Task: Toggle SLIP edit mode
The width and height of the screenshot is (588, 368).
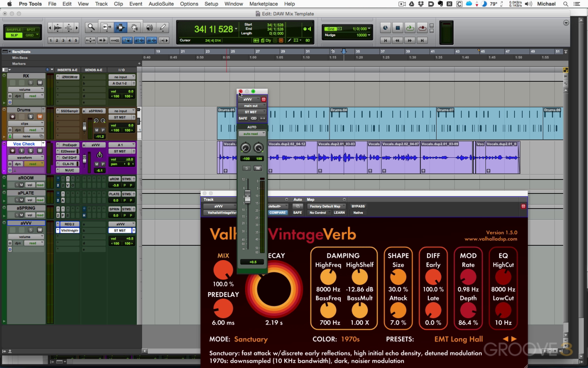Action: [x=14, y=35]
